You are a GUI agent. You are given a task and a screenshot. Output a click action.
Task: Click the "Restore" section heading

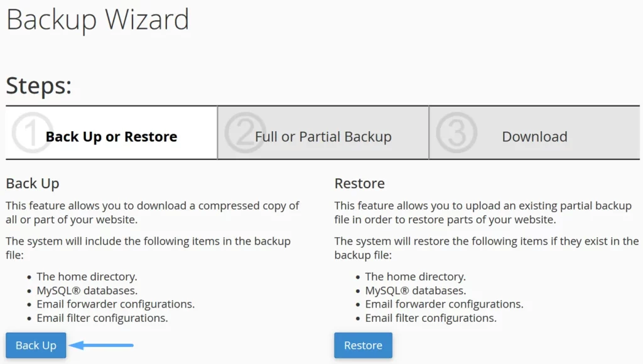360,183
